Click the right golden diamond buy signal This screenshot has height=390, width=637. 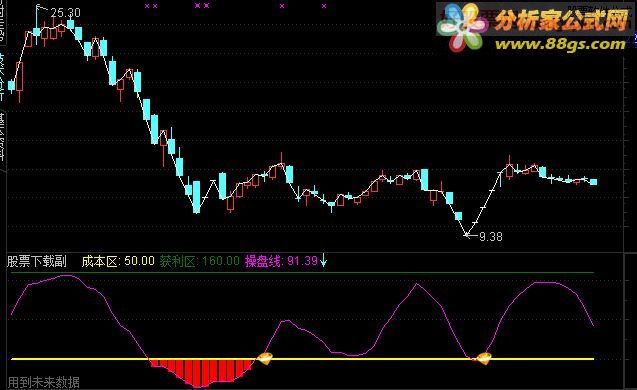tap(483, 359)
